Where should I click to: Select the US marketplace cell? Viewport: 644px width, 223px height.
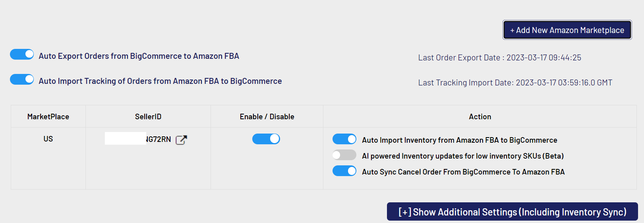point(48,139)
